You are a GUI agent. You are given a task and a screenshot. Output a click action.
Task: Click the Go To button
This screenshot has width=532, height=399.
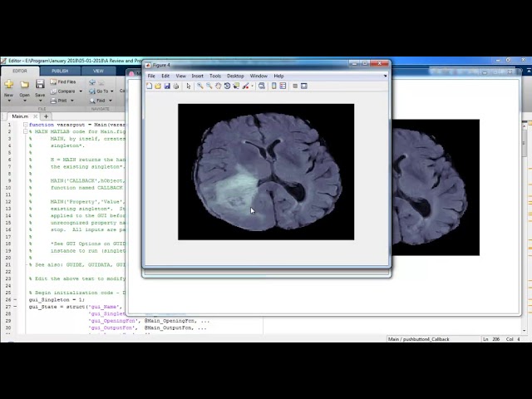pyautogui.click(x=99, y=91)
